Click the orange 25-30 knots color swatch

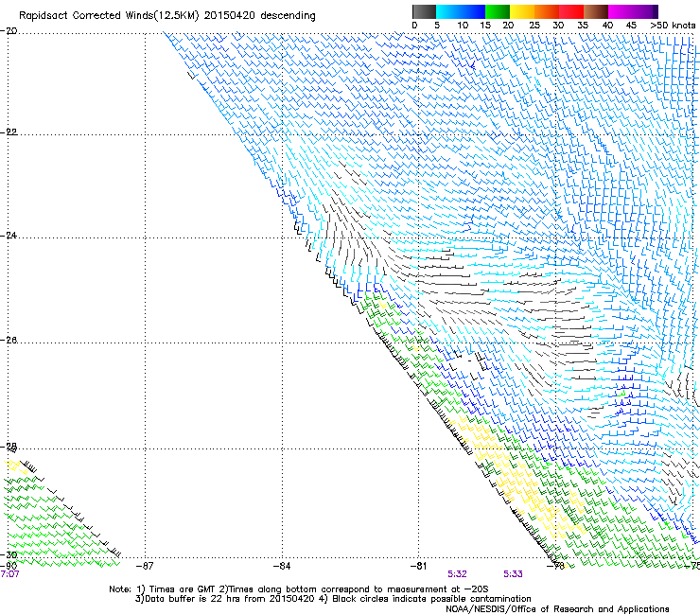547,11
